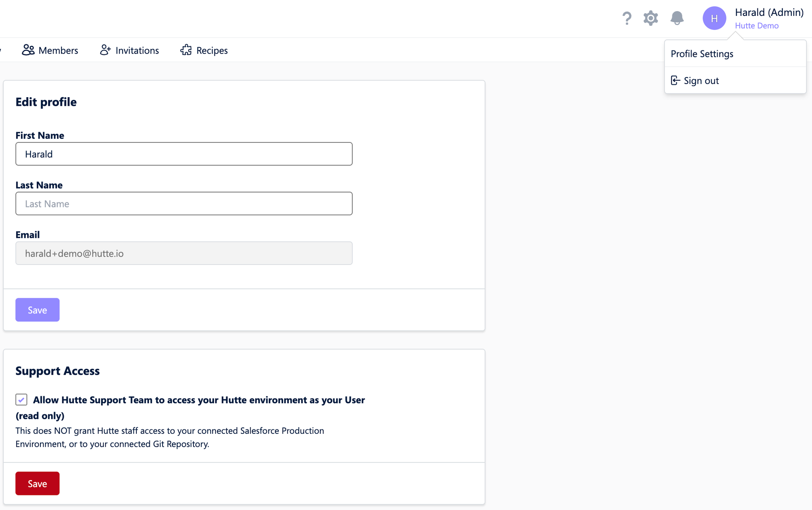Click the Hutte Demo organization link
Image resolution: width=812 pixels, height=510 pixels.
point(756,26)
